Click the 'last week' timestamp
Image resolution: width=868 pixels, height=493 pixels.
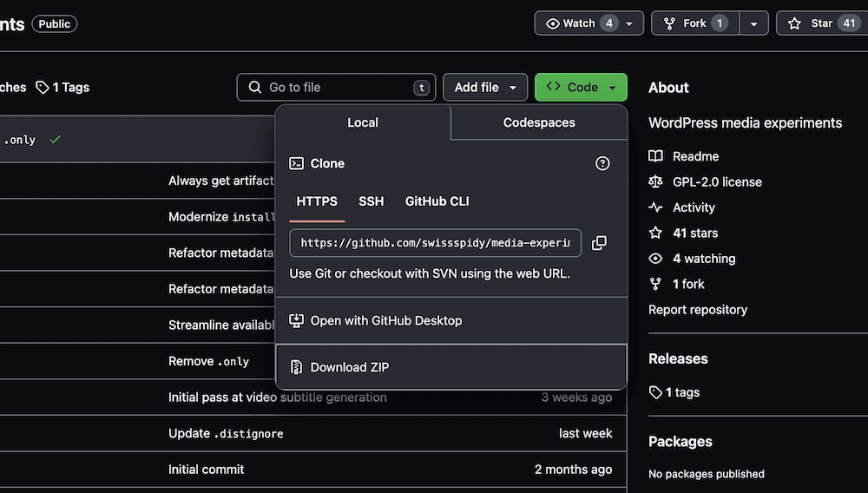[585, 433]
